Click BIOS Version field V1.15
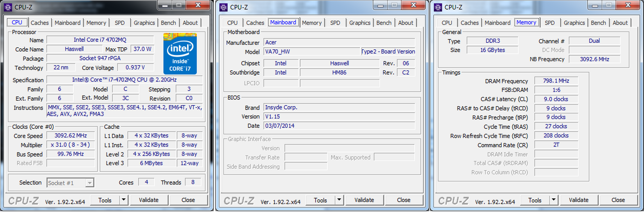 [x=339, y=117]
